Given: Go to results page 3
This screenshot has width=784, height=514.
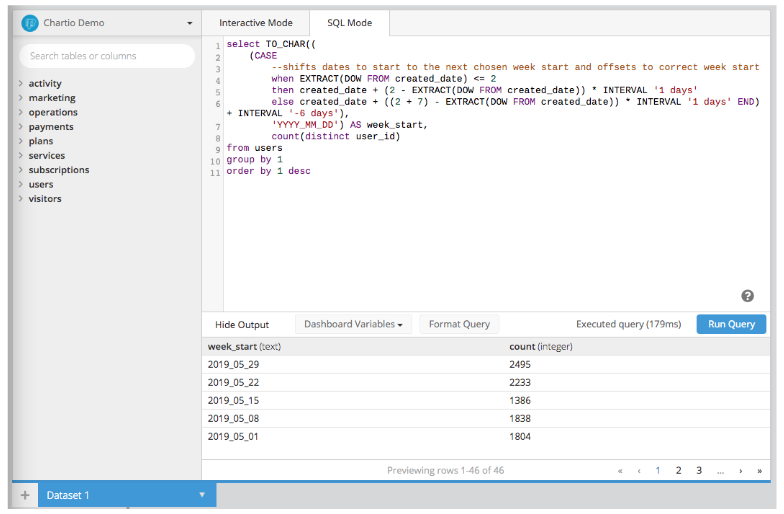Looking at the screenshot, I should 699,470.
